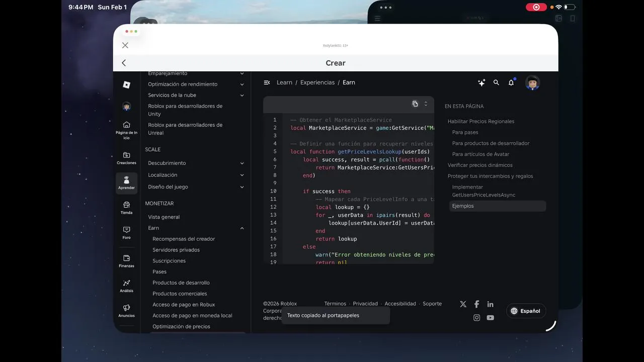The image size is (644, 362).
Task: Open Foro in the sidebar
Action: [x=126, y=233]
